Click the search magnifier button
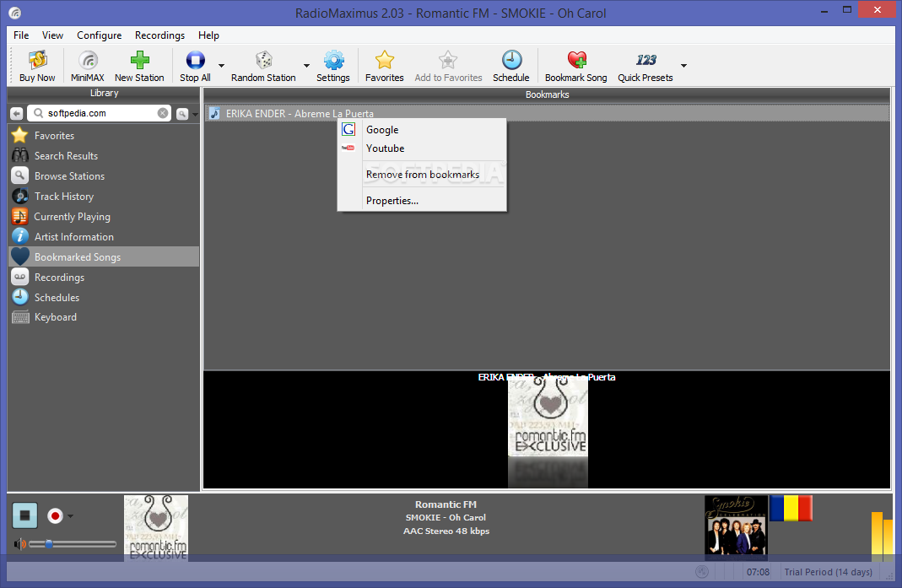The image size is (902, 588). [x=181, y=114]
